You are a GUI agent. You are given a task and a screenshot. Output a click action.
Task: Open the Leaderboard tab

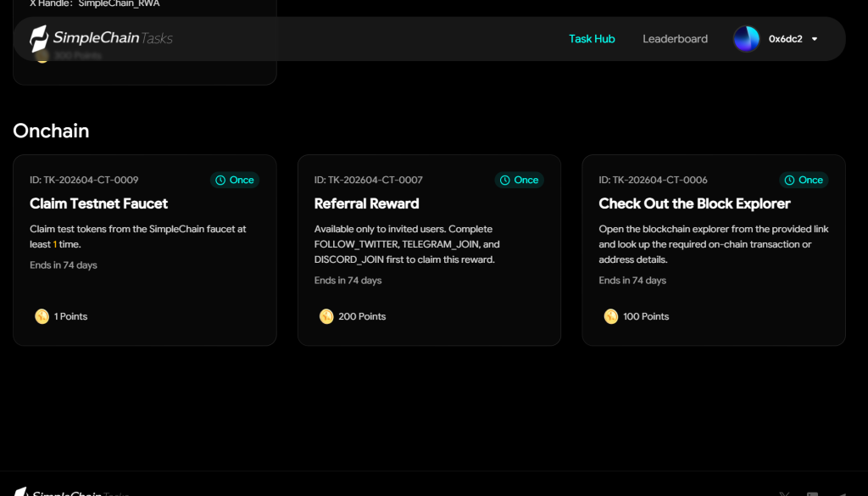point(675,39)
